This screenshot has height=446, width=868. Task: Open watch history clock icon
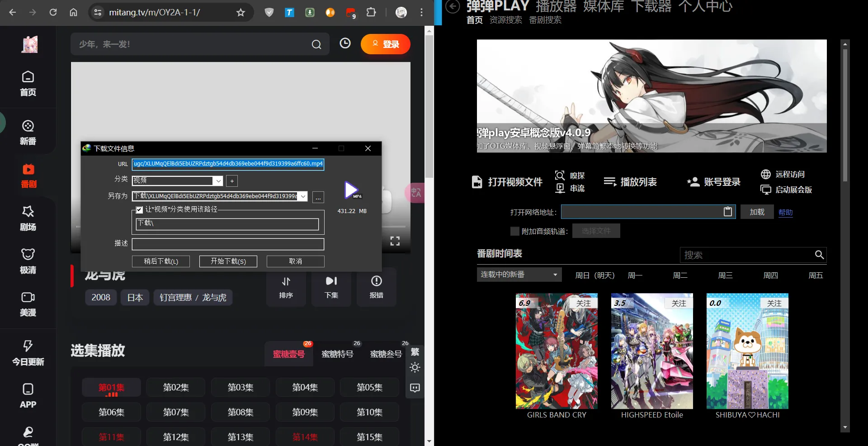(x=345, y=43)
